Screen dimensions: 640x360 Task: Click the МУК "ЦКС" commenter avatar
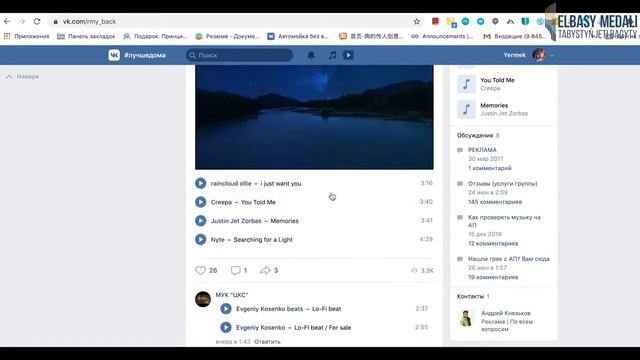click(x=203, y=299)
